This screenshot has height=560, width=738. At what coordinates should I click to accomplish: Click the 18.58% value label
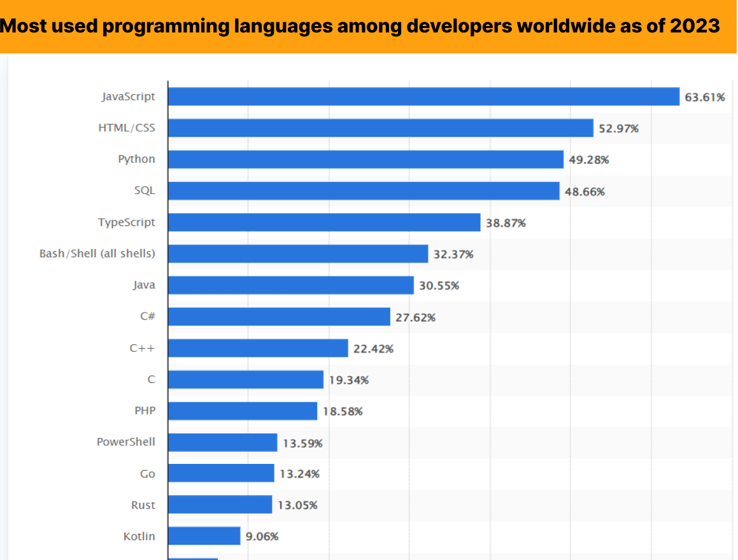343,412
